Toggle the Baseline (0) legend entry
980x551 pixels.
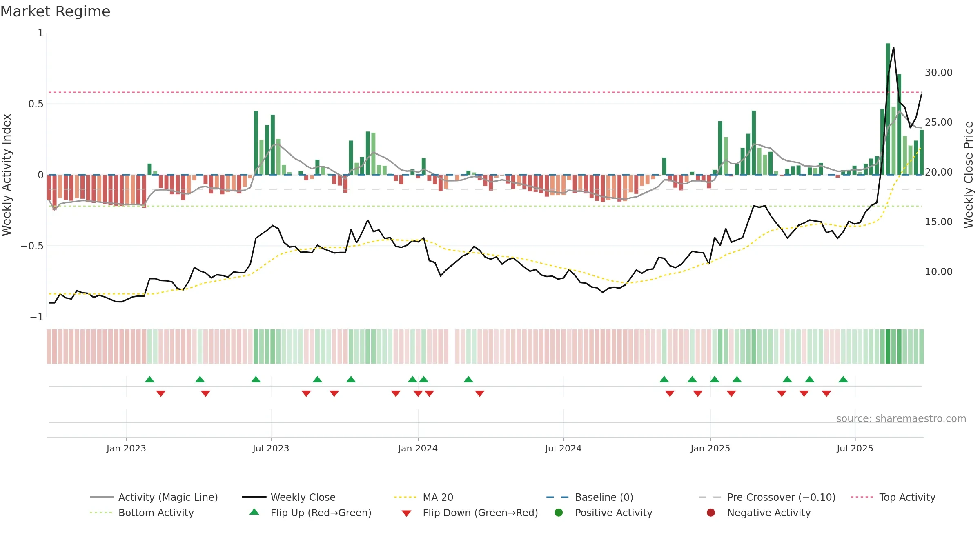point(590,497)
